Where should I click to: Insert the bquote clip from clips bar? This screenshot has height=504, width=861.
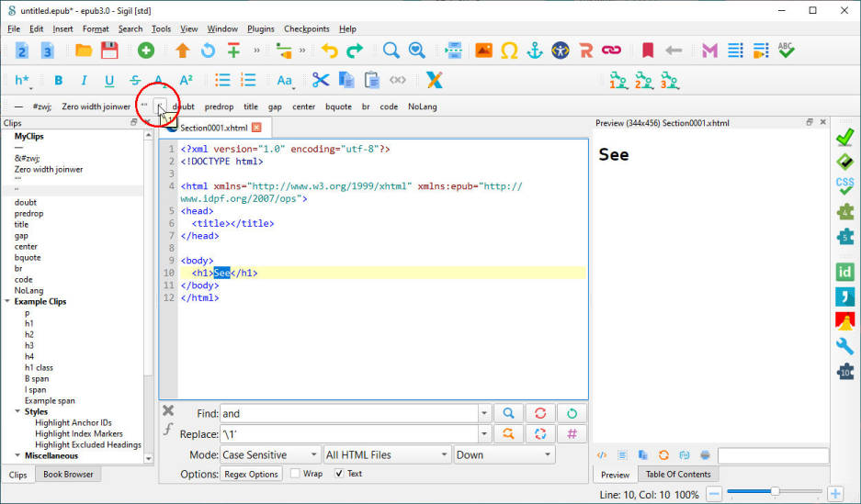point(338,106)
